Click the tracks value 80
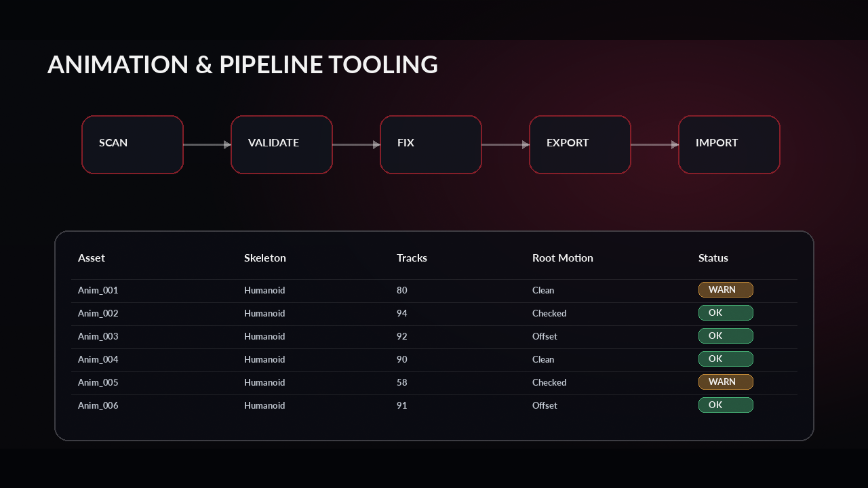Viewport: 868px width, 488px height. [402, 290]
